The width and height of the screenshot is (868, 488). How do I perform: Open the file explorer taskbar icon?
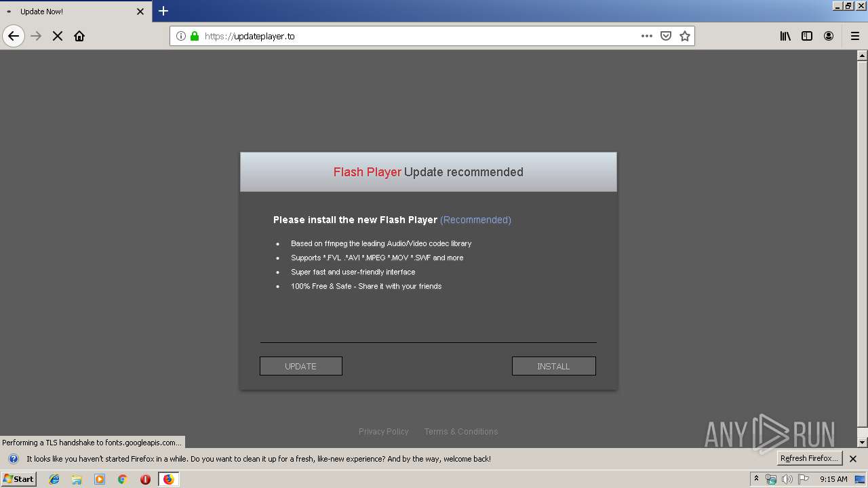(x=77, y=479)
